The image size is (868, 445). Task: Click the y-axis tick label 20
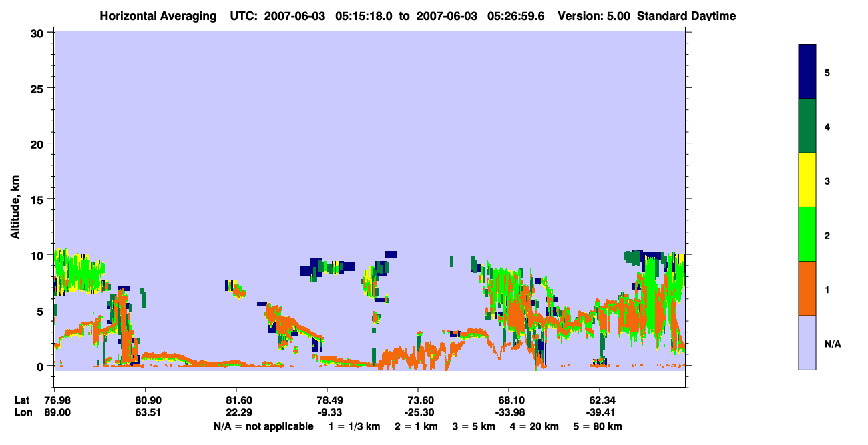coord(38,143)
